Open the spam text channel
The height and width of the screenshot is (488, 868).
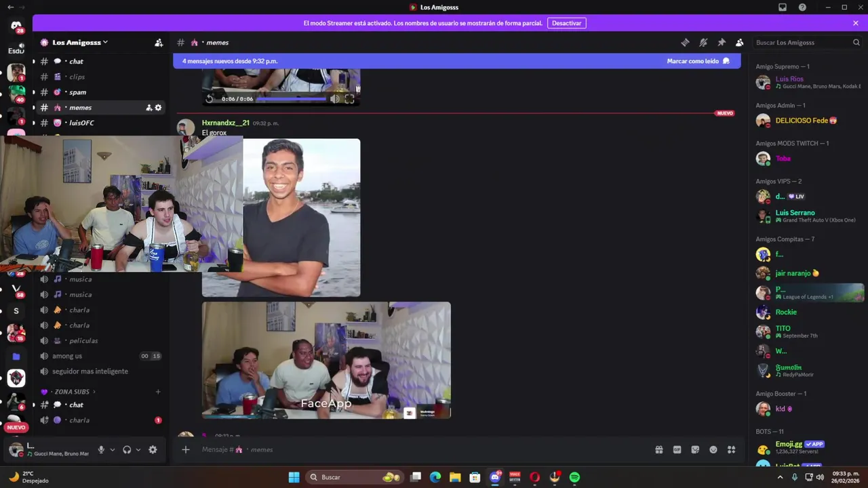coord(100,92)
